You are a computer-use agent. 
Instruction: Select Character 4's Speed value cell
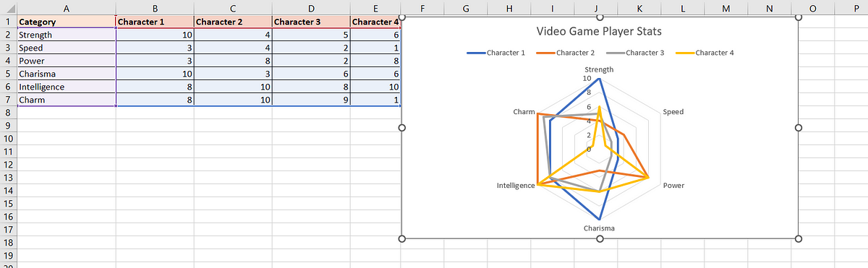(x=375, y=48)
